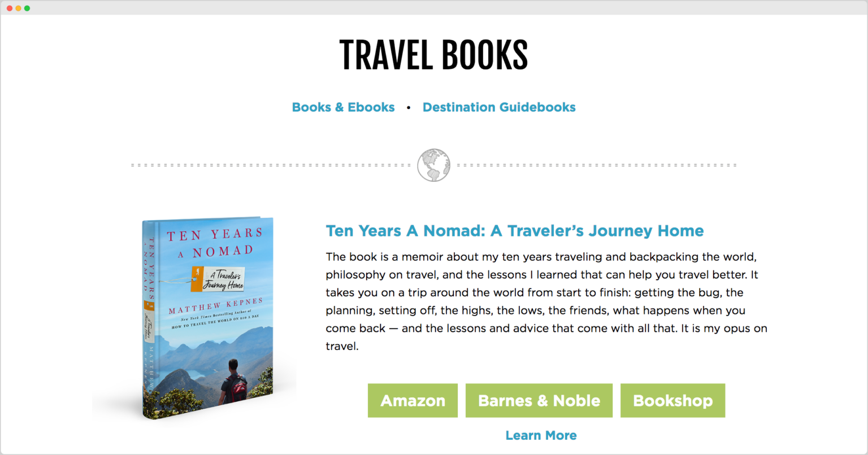868x455 pixels.
Task: Open the Bookshop purchase page
Action: coord(672,400)
